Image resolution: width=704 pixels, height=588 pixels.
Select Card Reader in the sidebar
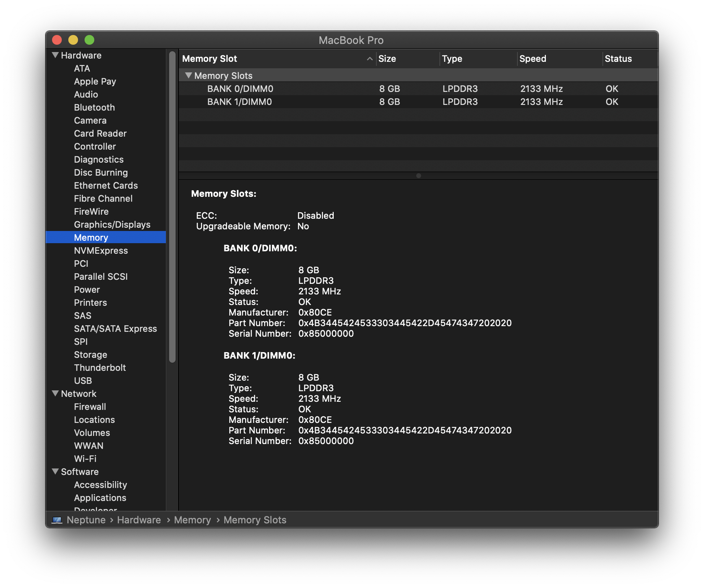coord(100,133)
